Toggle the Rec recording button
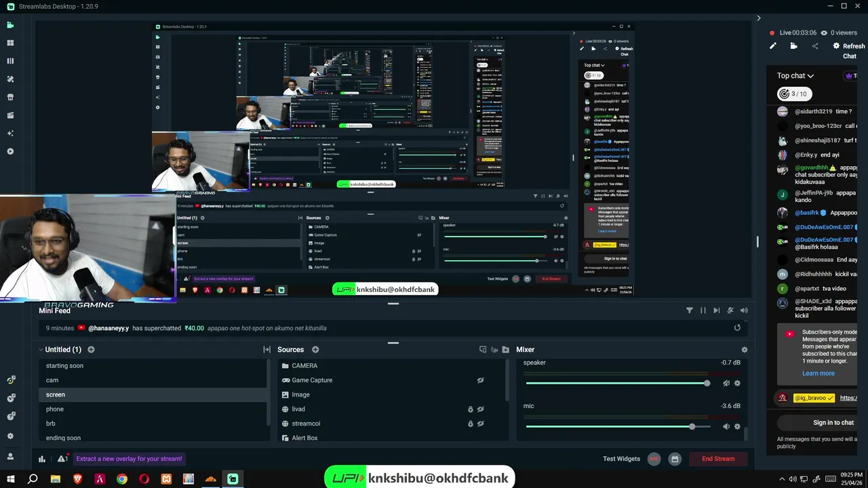Image resolution: width=868 pixels, height=488 pixels. pos(654,459)
